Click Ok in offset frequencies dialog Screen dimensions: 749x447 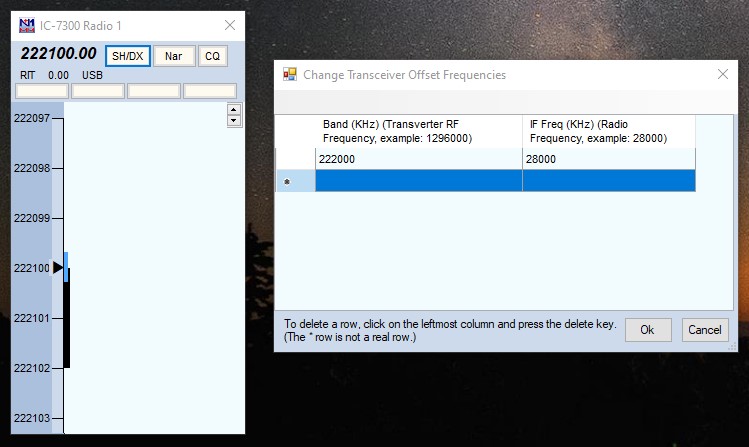pyautogui.click(x=648, y=330)
